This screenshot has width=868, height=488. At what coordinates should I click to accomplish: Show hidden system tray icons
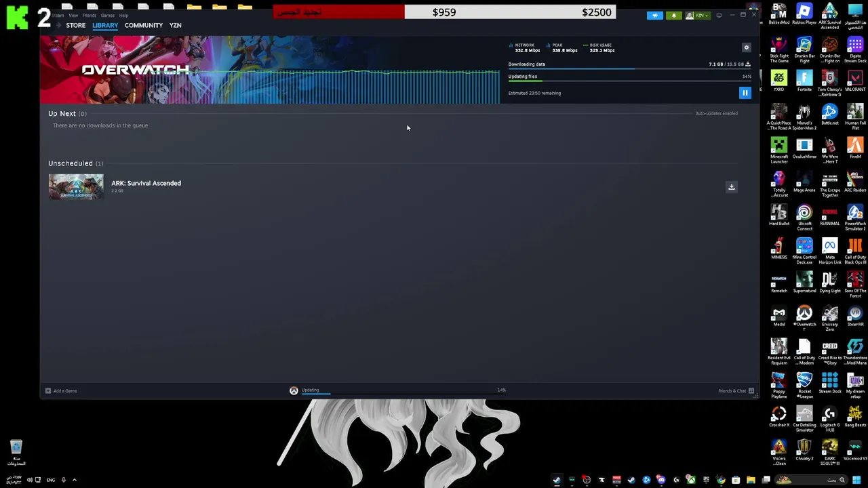pos(75,480)
